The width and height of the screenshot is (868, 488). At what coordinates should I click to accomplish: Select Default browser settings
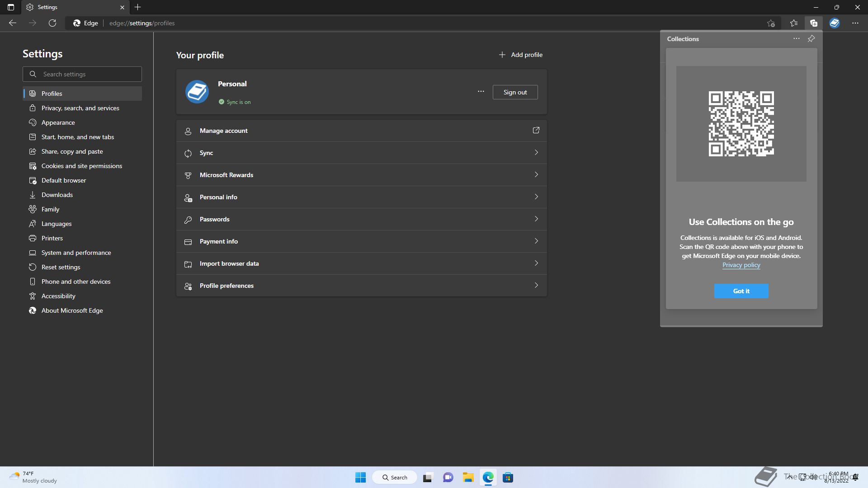coord(82,180)
